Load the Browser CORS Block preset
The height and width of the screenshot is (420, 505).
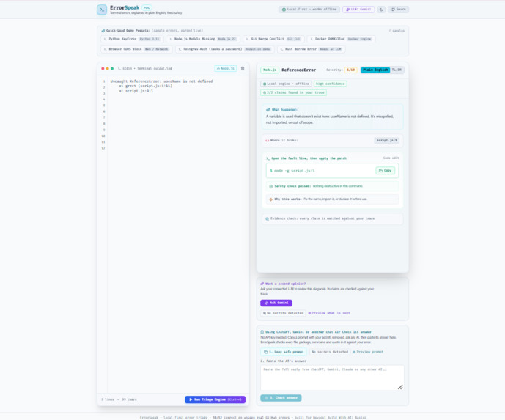(136, 49)
